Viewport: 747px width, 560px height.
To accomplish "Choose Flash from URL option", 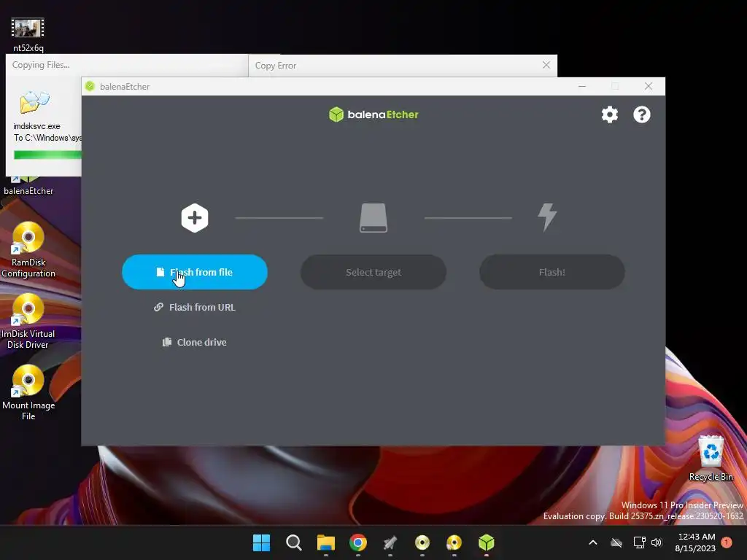I will [194, 307].
